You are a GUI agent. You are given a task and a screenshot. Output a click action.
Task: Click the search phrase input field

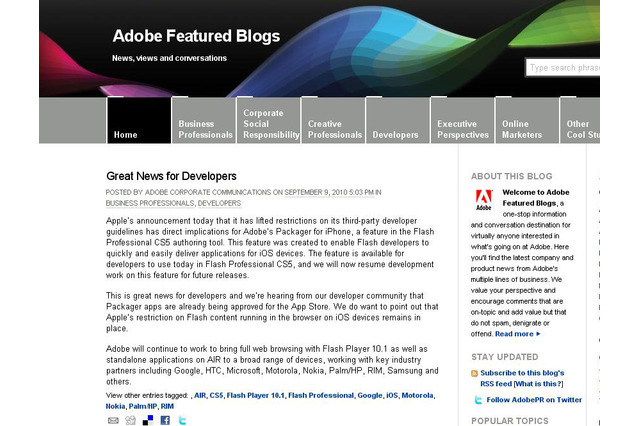coord(563,68)
